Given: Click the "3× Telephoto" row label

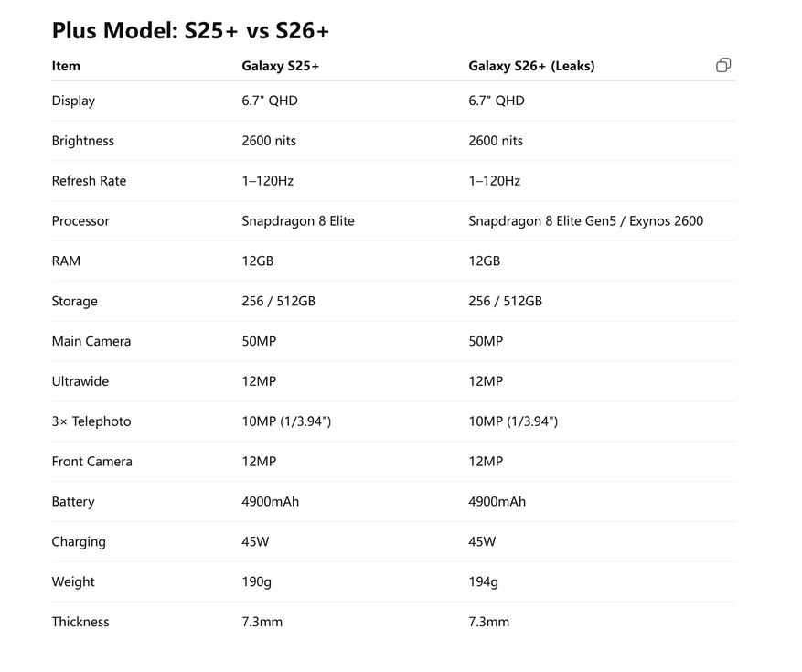Looking at the screenshot, I should pyautogui.click(x=91, y=421).
